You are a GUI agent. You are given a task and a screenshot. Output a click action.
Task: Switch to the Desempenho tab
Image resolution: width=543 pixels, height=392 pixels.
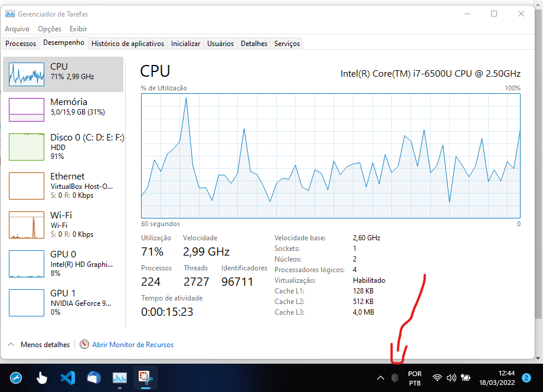point(64,43)
